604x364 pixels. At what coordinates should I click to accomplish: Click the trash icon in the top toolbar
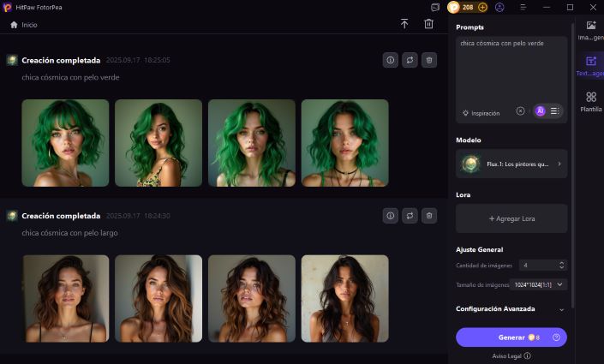(428, 24)
